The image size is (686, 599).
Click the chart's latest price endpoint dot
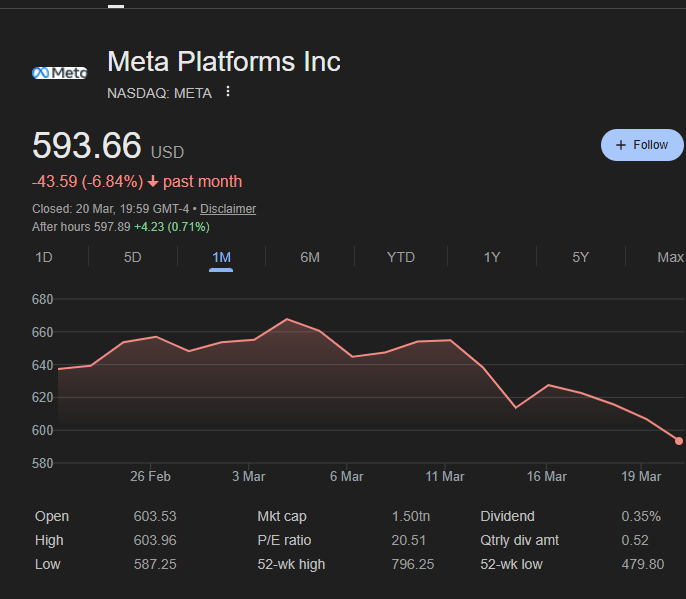[679, 441]
